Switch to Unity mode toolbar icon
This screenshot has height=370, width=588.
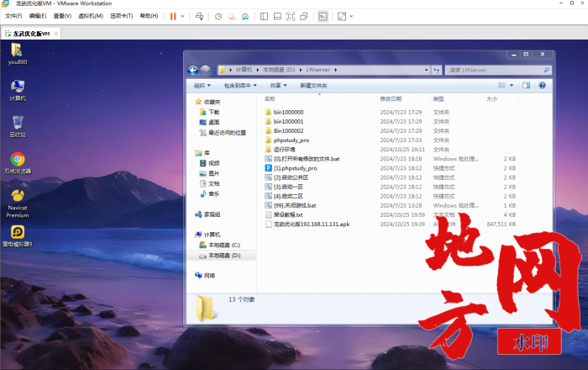point(304,17)
